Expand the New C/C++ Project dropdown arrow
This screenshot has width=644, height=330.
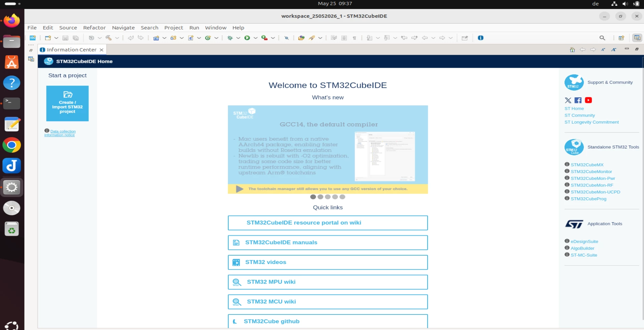pyautogui.click(x=164, y=38)
